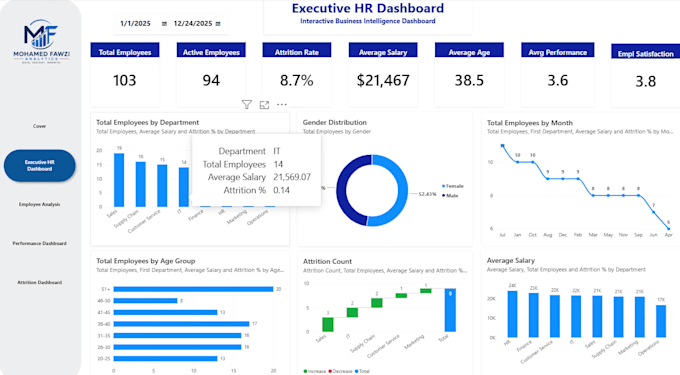Toggle the Increase legend item in waterfall

(x=314, y=371)
